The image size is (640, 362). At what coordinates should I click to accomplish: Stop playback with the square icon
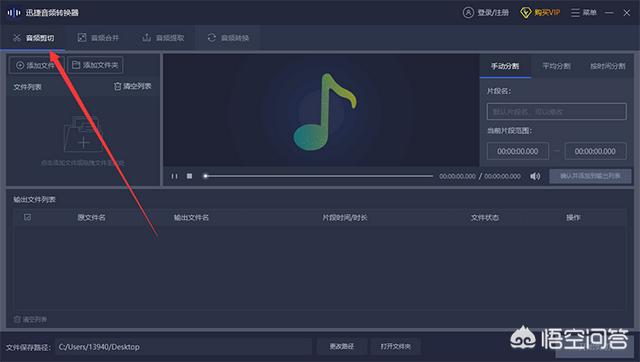pyautogui.click(x=189, y=176)
